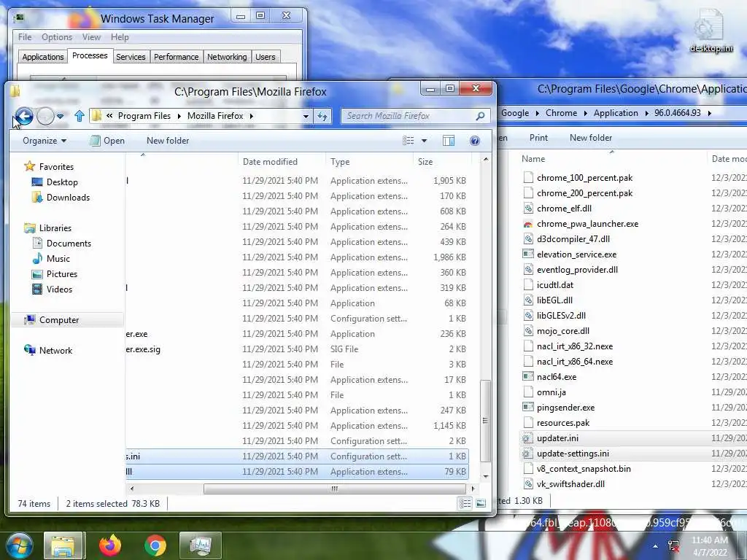747x560 pixels.
Task: Select nacl64.exe in the Chrome window
Action: 556,377
